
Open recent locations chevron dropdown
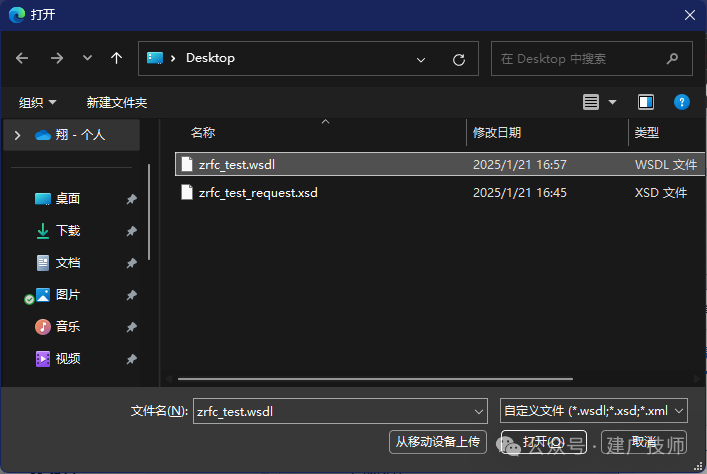coord(87,58)
